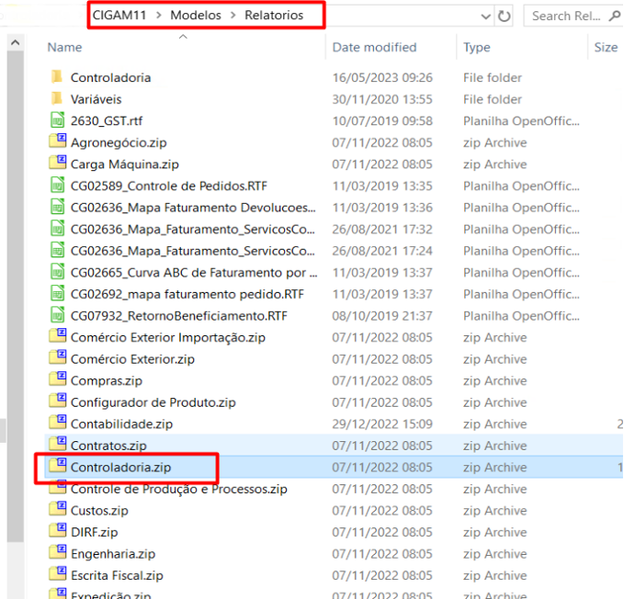Expand the chevron after CIGAM11
Viewport: 624px width, 599px height.
(159, 15)
